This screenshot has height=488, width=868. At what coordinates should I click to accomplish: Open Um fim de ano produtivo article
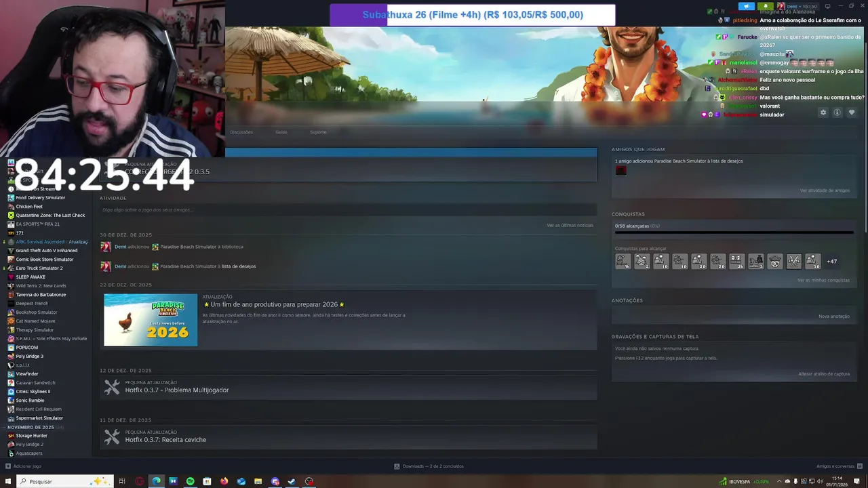pos(274,304)
